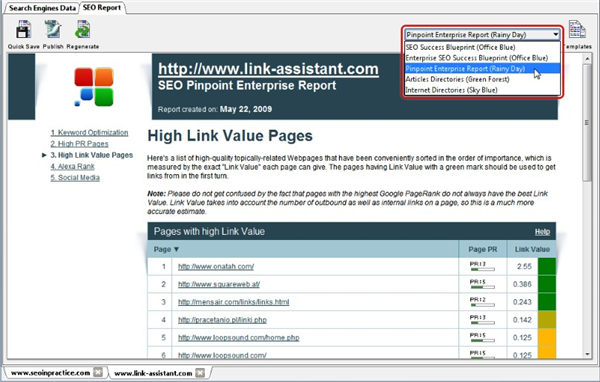
Task: Open the Templates icon
Action: (x=577, y=30)
